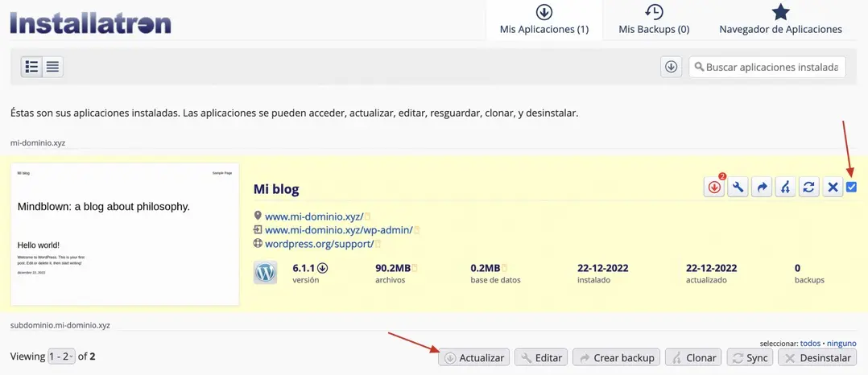Switch to compact list view

[52, 67]
